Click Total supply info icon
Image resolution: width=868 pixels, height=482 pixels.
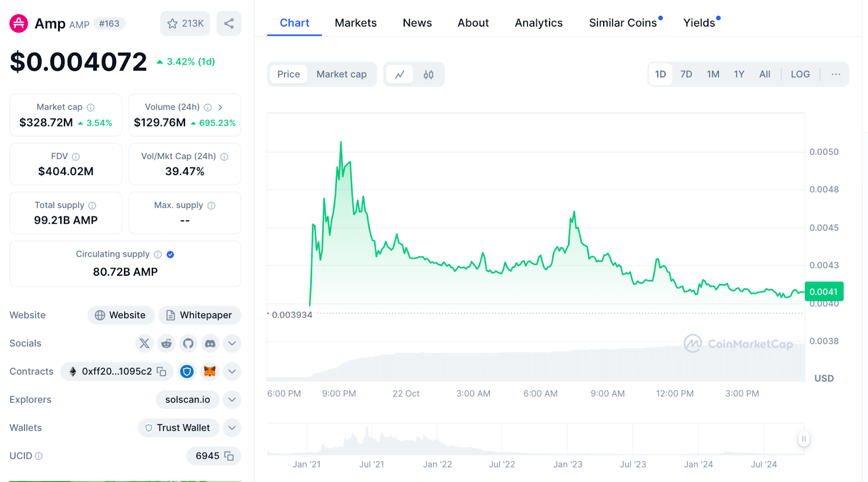pyautogui.click(x=92, y=206)
